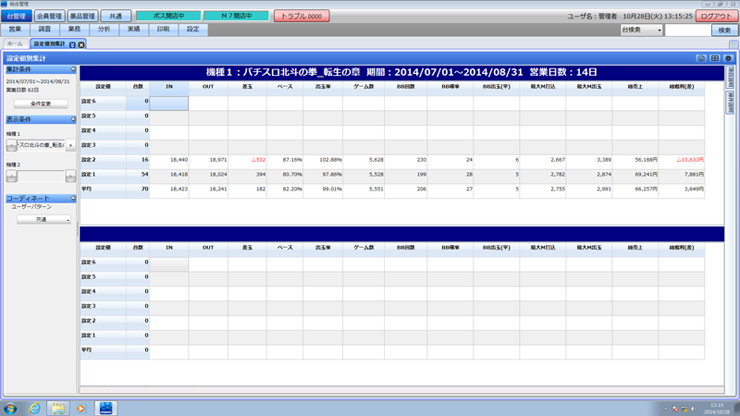Click small icon at right end of tab strip
The image size is (740, 416).
tap(733, 44)
